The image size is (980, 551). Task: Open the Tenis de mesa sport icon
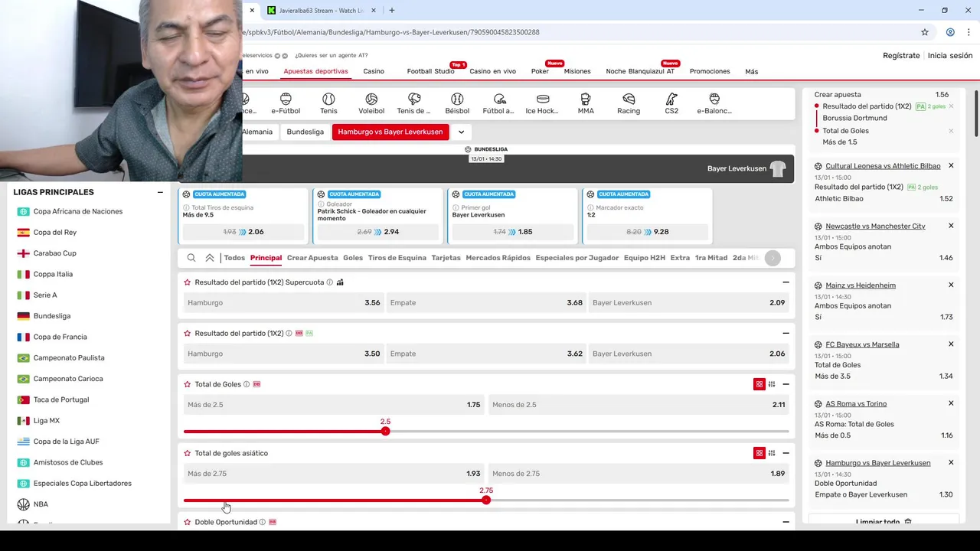414,104
